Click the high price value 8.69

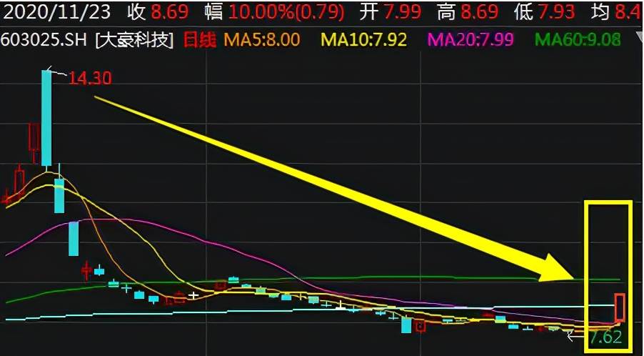click(x=481, y=12)
